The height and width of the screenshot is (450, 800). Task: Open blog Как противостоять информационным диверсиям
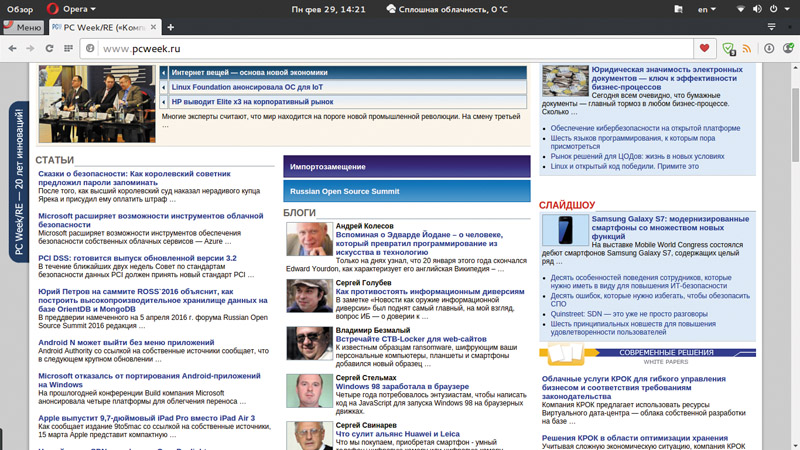[x=430, y=291]
